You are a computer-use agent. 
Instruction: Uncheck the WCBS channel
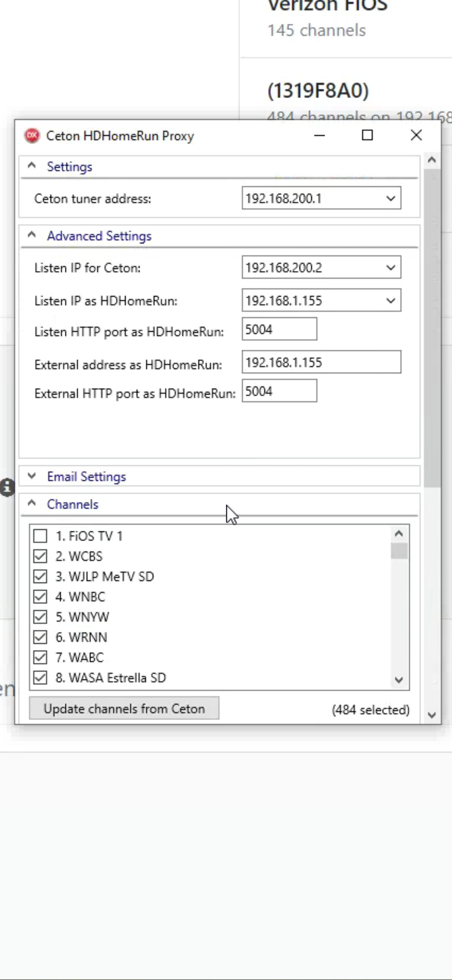tap(40, 556)
